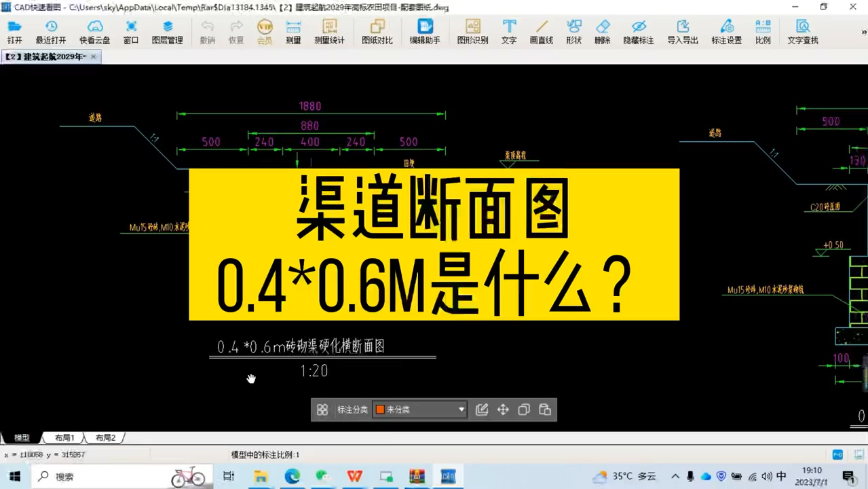Screen dimensions: 868x489
Task: Open the 文字查找 (Text Search) tool
Action: coord(801,31)
